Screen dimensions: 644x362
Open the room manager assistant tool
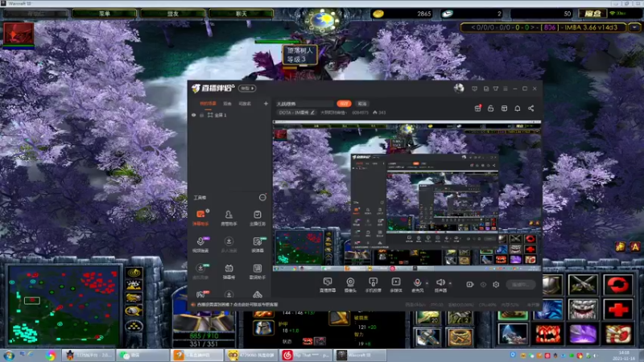(x=229, y=217)
